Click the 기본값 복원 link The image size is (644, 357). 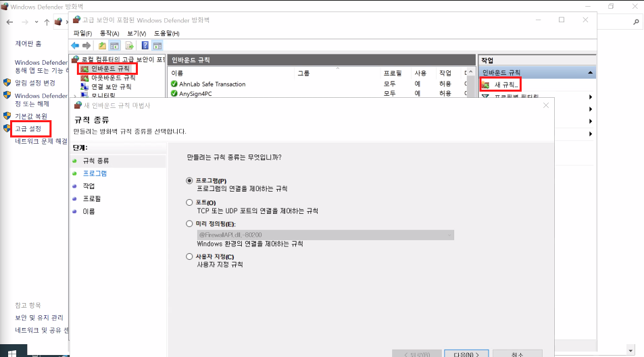pyautogui.click(x=31, y=116)
